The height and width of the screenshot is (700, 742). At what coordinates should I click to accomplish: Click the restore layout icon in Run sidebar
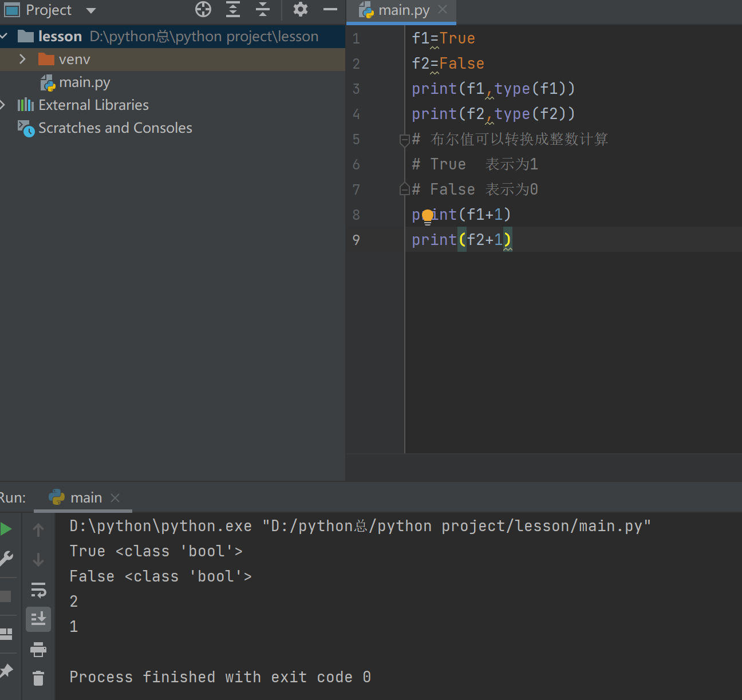[x=6, y=634]
